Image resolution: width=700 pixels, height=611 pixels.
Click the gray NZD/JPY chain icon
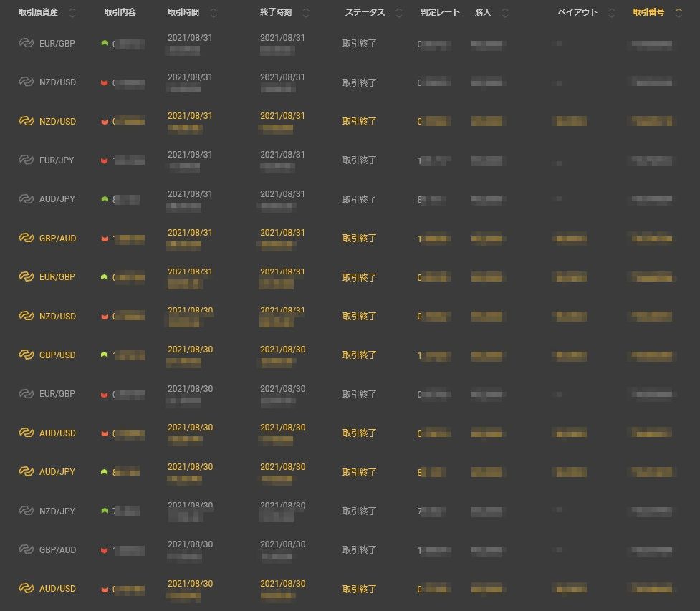coord(26,511)
